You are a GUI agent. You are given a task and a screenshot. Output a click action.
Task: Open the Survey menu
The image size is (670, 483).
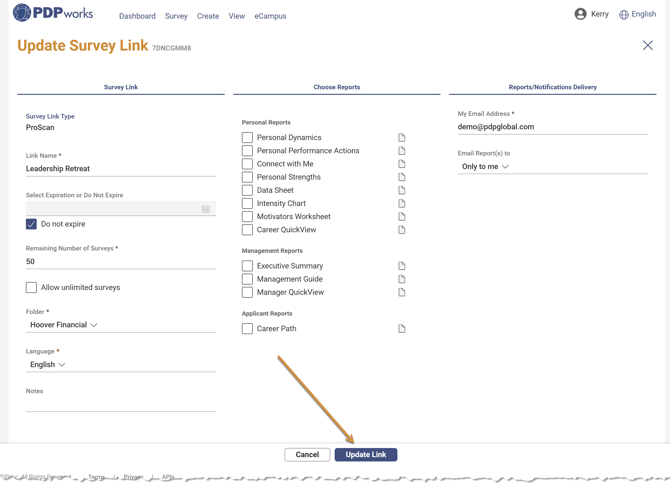[x=176, y=16]
